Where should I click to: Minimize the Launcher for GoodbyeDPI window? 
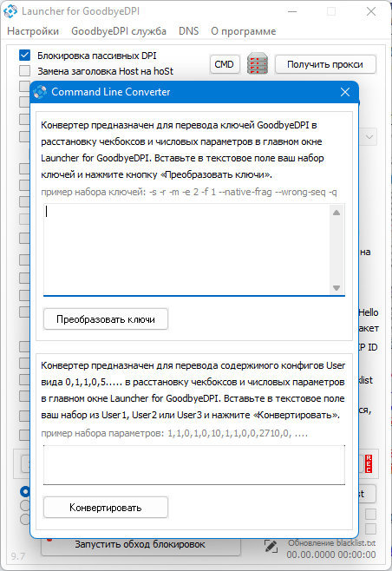[x=292, y=11]
